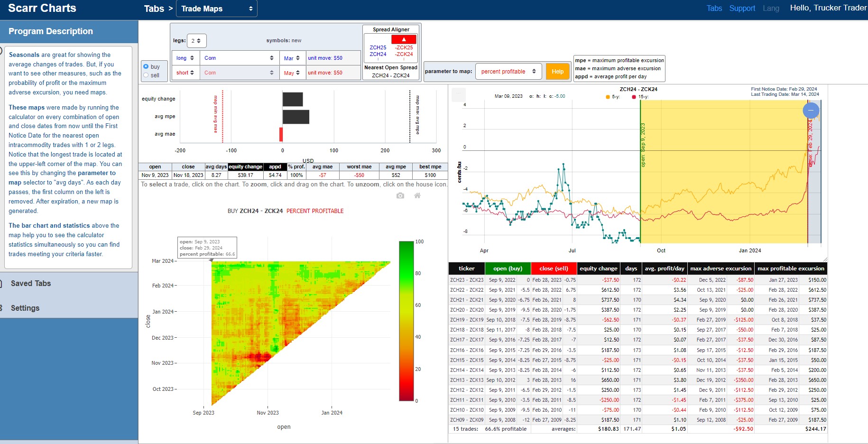Click the camera snapshot icon above the map
Viewport: 868px width, 444px height.
(400, 195)
